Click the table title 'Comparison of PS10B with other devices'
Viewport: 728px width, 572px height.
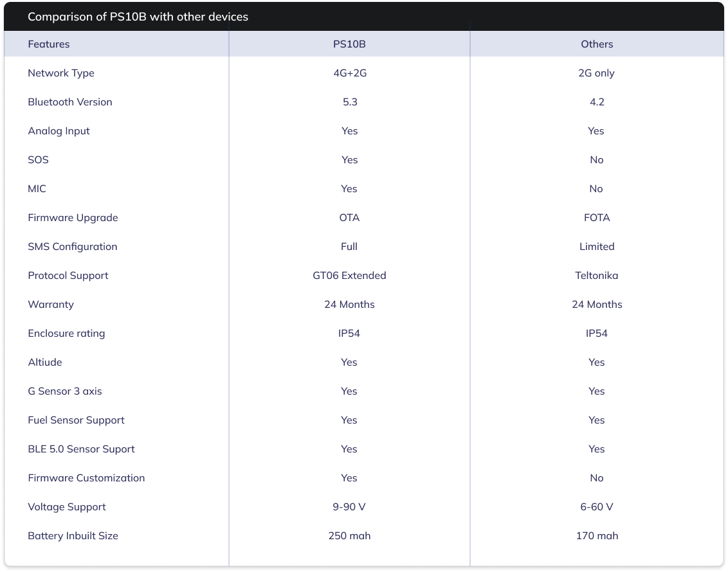point(138,17)
